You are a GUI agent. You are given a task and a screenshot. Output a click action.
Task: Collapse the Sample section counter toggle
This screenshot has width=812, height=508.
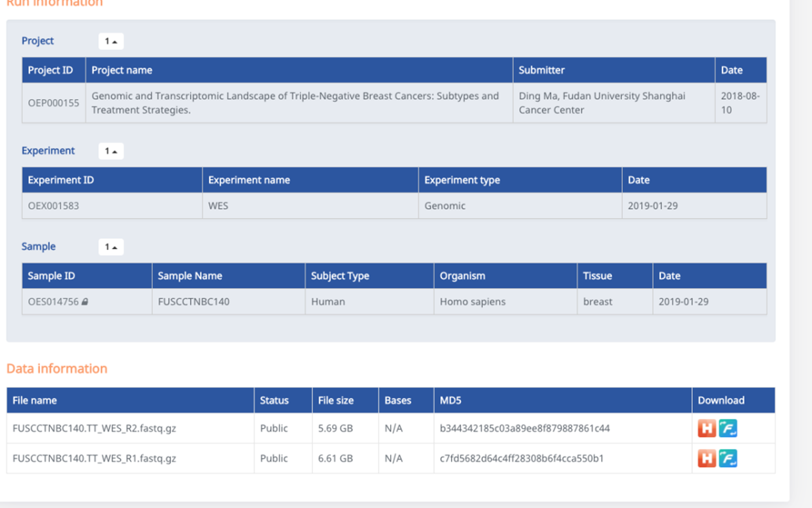(111, 246)
